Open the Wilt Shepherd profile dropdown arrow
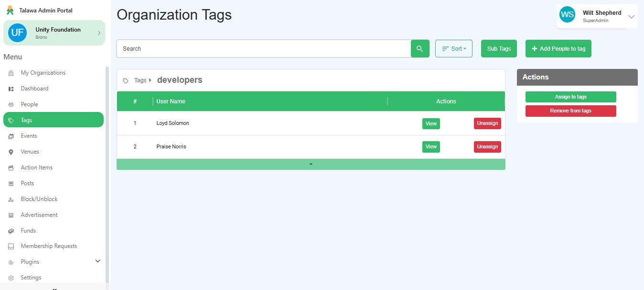This screenshot has width=644, height=290. 631,17
